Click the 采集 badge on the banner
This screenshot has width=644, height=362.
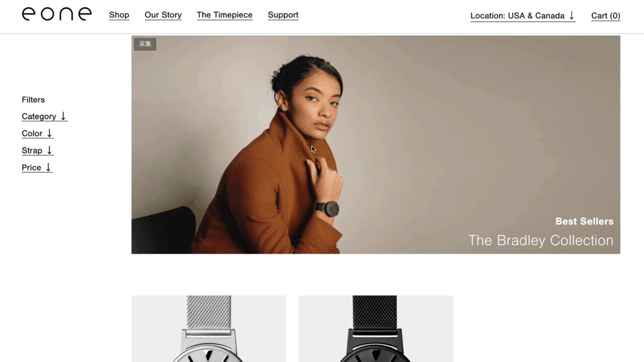pos(145,44)
